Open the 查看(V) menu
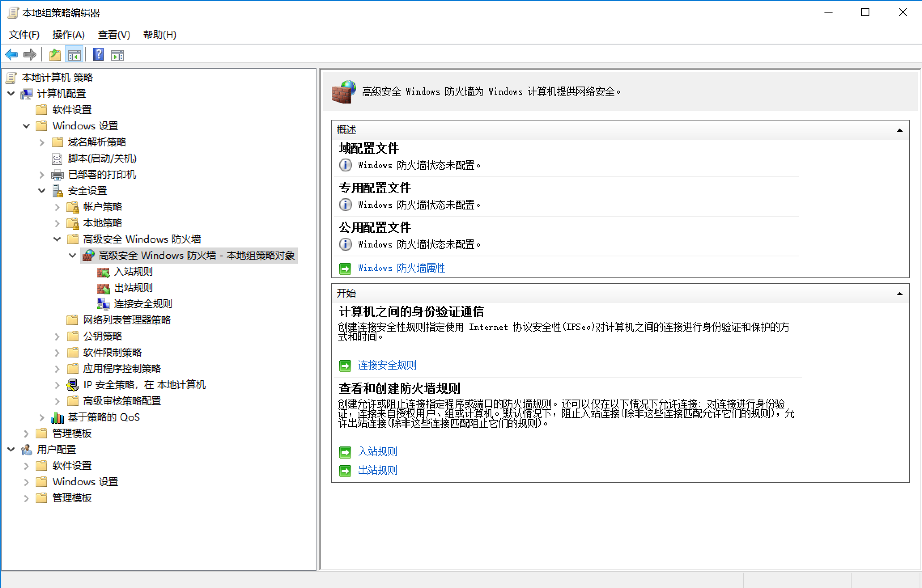Image resolution: width=922 pixels, height=588 pixels. pyautogui.click(x=114, y=35)
